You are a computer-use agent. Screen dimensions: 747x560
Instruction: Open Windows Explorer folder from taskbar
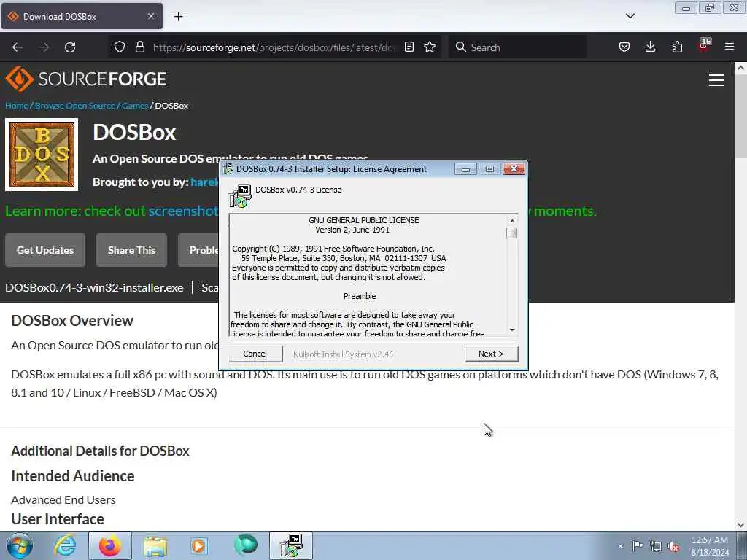point(155,545)
